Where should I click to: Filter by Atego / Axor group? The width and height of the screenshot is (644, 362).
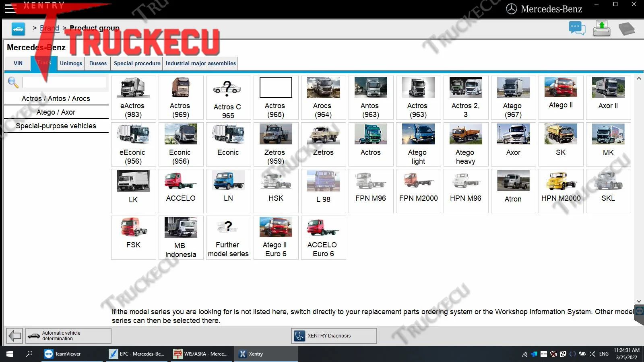(x=56, y=112)
